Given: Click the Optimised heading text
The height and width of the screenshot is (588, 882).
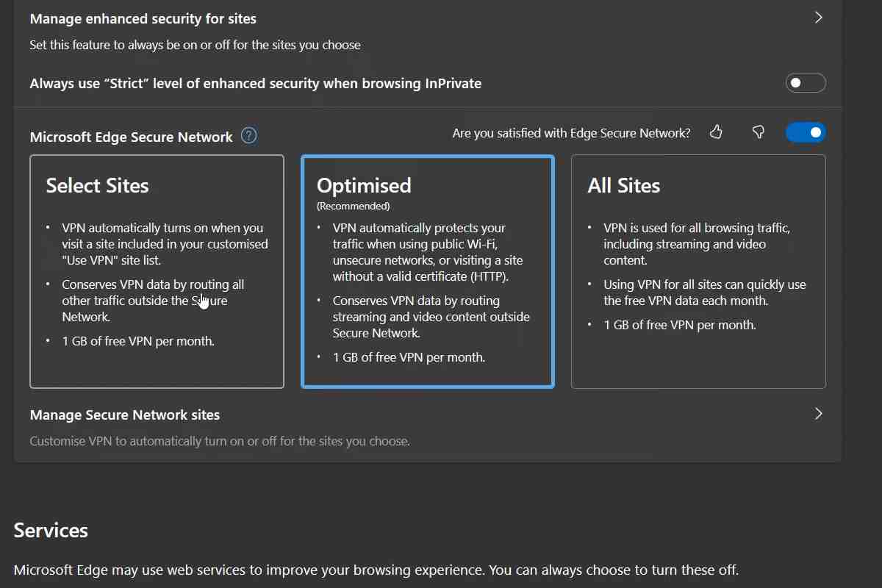Looking at the screenshot, I should tap(364, 186).
